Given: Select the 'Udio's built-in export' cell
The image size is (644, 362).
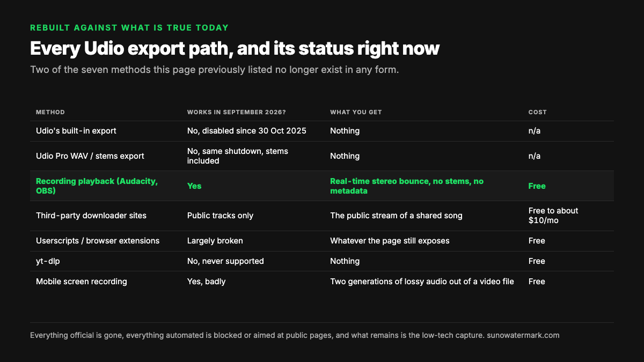Looking at the screenshot, I should [x=76, y=131].
